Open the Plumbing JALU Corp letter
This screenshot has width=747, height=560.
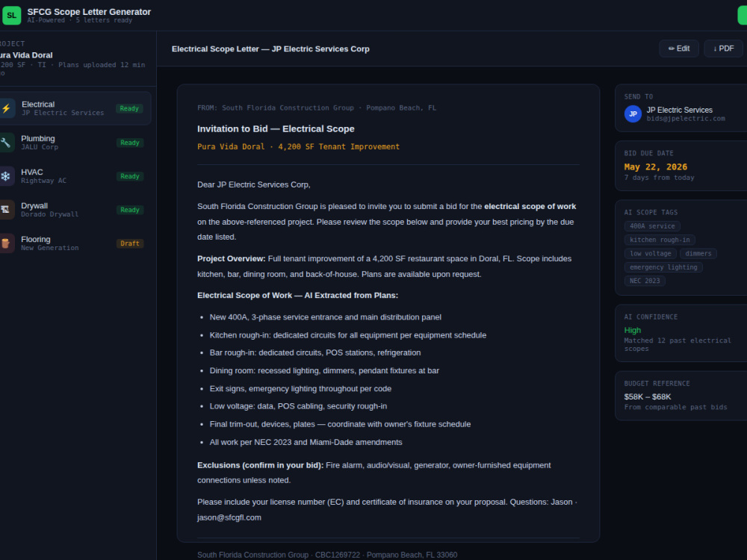[x=75, y=143]
